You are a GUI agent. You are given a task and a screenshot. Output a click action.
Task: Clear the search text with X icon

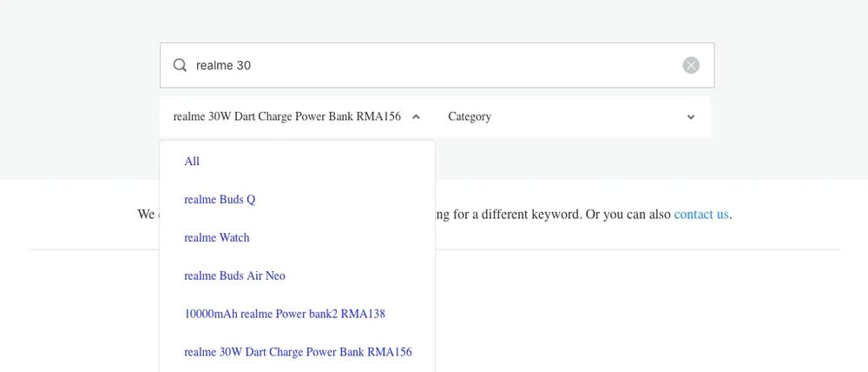(691, 65)
